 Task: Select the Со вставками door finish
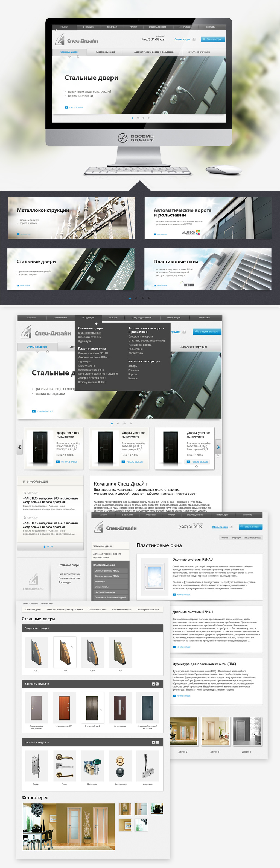[x=120, y=708]
